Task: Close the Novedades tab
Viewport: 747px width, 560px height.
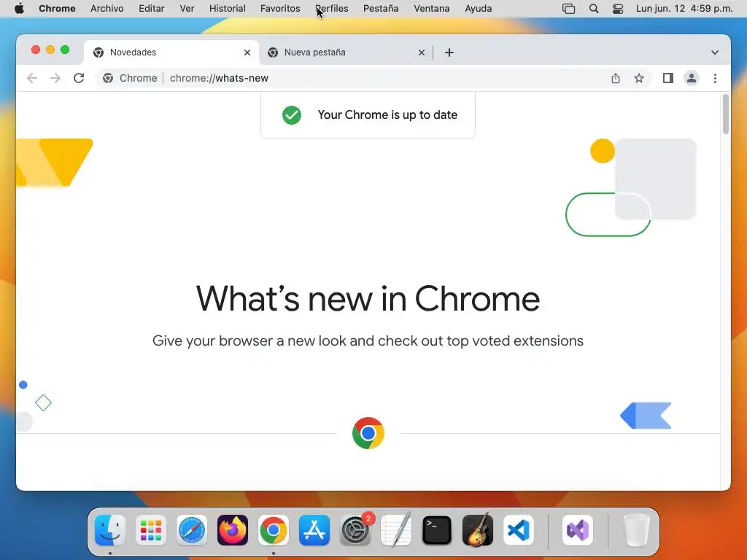Action: [x=247, y=52]
